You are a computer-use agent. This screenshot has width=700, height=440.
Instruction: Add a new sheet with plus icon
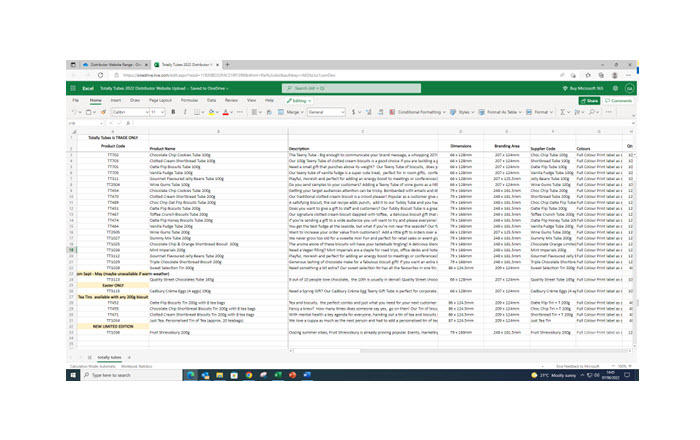pyautogui.click(x=129, y=357)
